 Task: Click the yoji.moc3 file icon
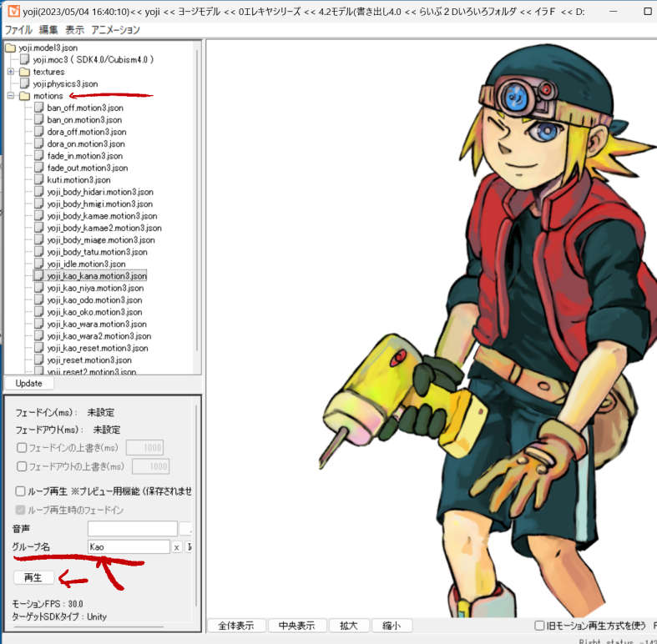point(25,59)
